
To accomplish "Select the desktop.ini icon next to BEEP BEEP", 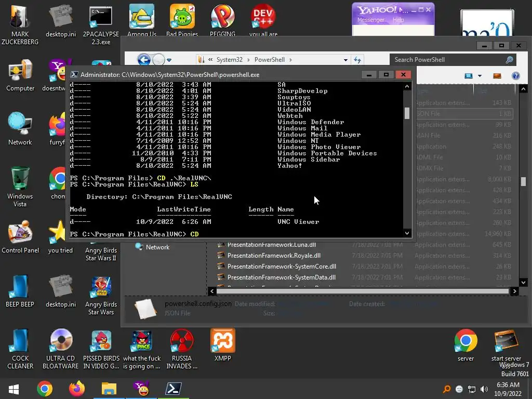I will coord(61,291).
